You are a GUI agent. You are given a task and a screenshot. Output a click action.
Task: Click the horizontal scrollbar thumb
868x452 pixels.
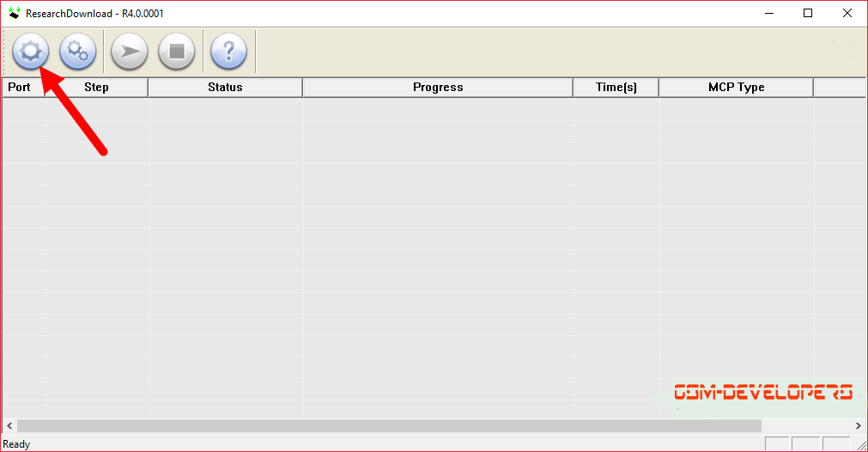click(389, 426)
